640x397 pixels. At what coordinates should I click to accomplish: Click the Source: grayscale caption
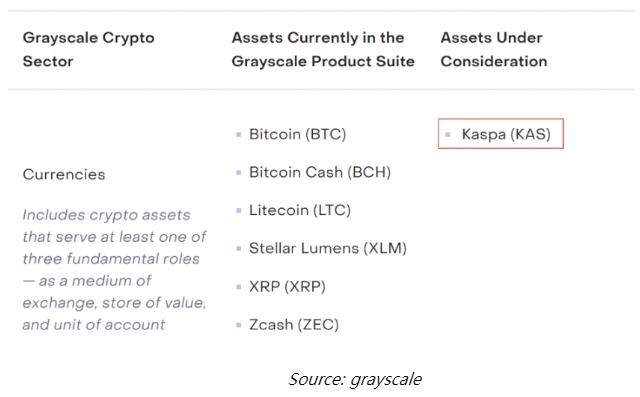[355, 379]
